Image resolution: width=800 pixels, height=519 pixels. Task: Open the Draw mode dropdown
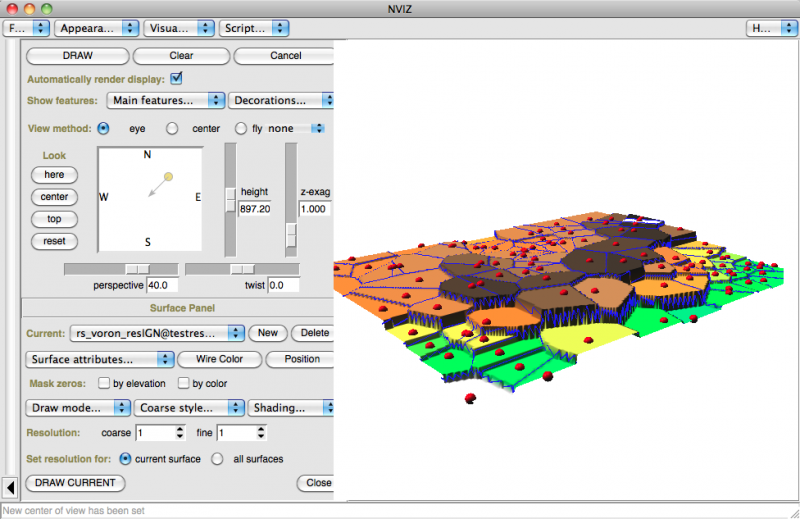tap(78, 407)
